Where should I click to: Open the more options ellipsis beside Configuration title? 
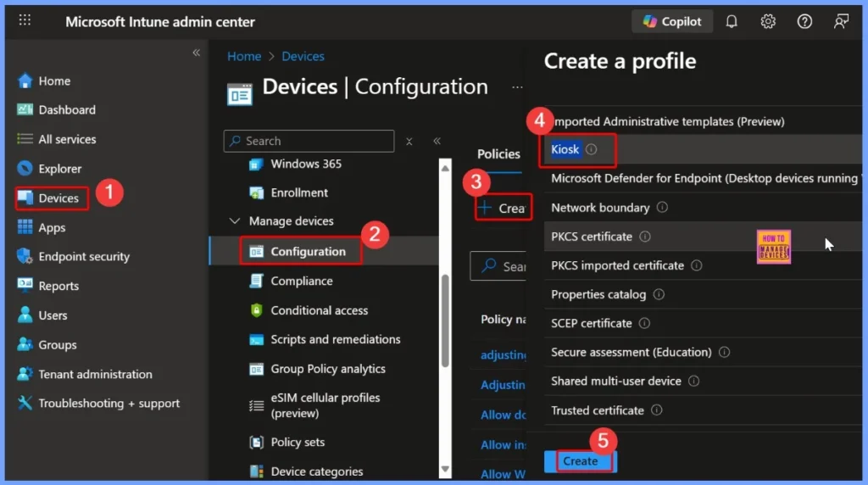click(x=517, y=87)
